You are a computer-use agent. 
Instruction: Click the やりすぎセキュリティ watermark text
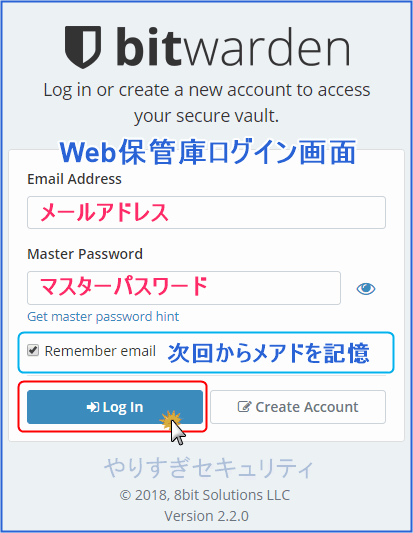208,468
